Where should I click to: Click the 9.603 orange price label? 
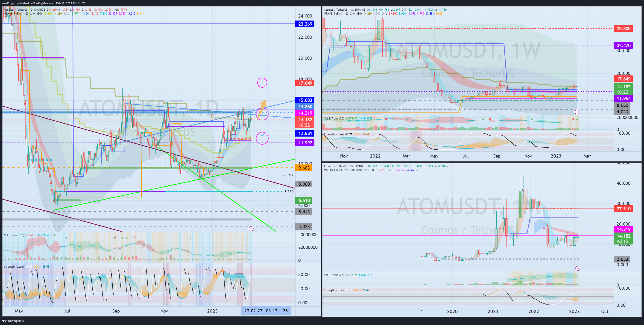coord(304,168)
